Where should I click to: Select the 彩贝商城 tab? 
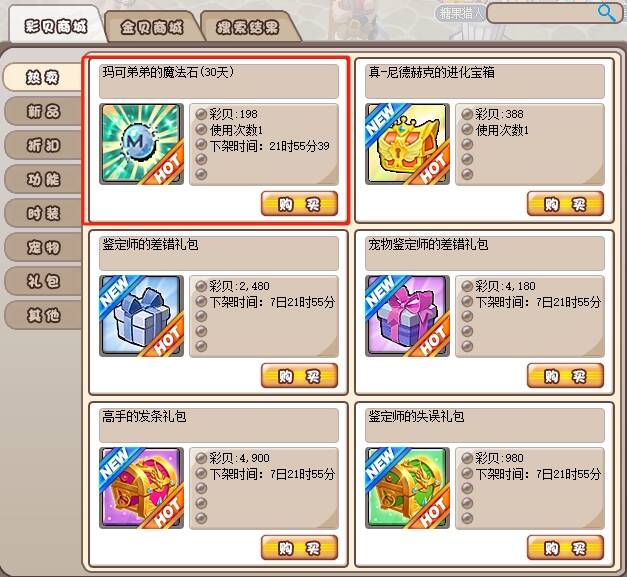coord(56,26)
